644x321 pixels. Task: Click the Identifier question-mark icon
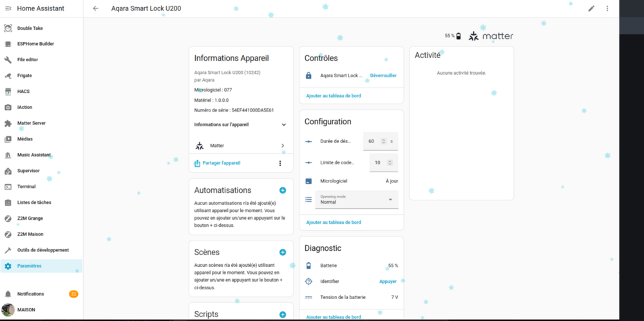coord(309,282)
